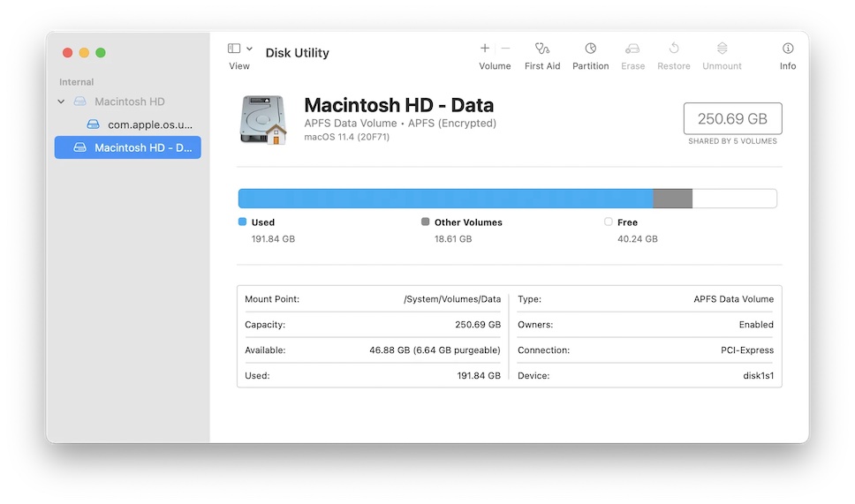The width and height of the screenshot is (855, 504).
Task: Click the 46.88 GB (6.64 GB purgeable) value
Action: pyautogui.click(x=435, y=350)
